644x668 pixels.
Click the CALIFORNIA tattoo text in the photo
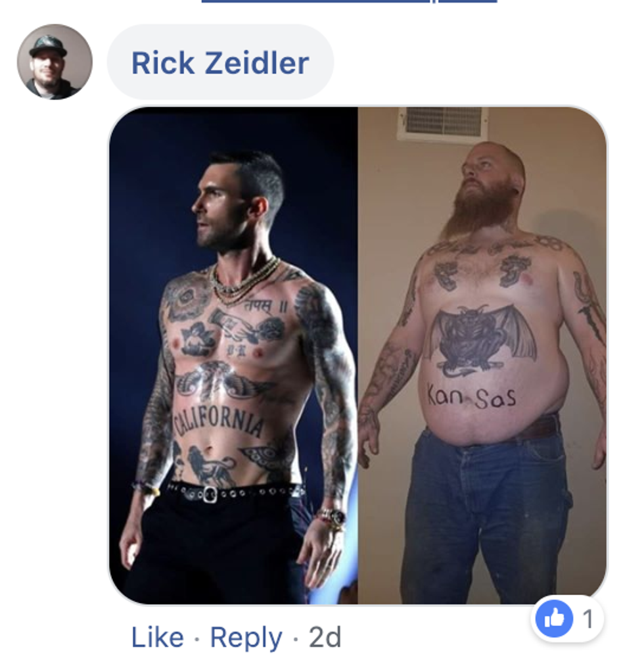[x=218, y=421]
